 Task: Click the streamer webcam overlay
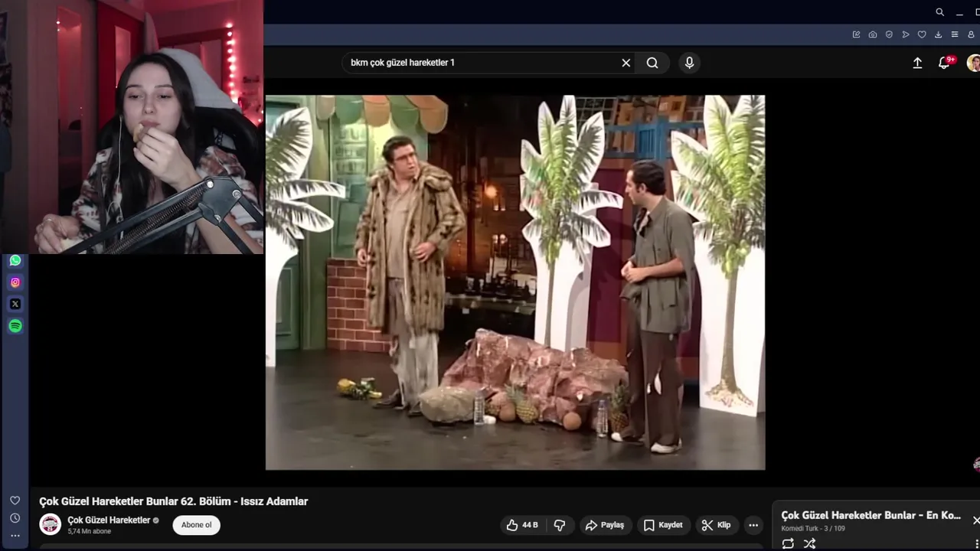click(132, 127)
